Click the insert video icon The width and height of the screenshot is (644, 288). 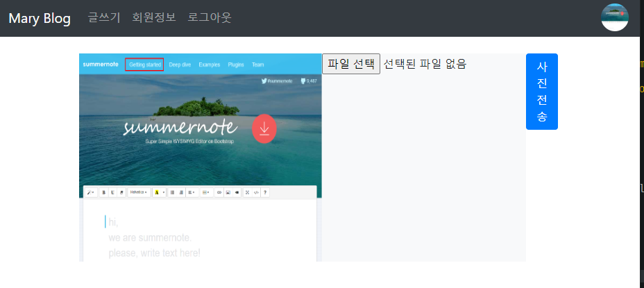(x=237, y=192)
